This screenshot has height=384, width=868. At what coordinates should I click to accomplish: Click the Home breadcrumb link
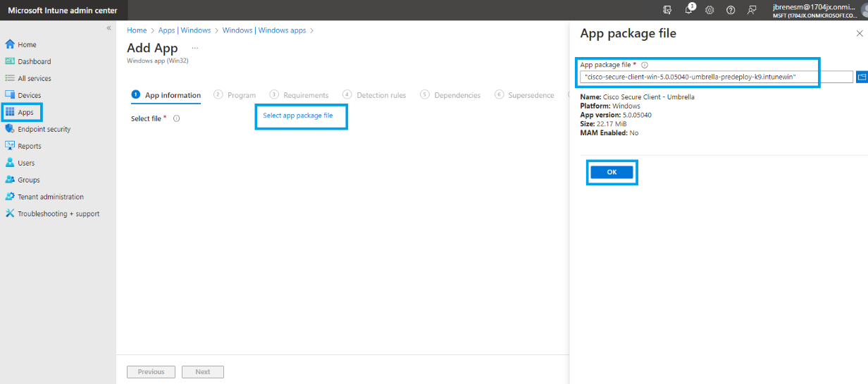click(137, 30)
